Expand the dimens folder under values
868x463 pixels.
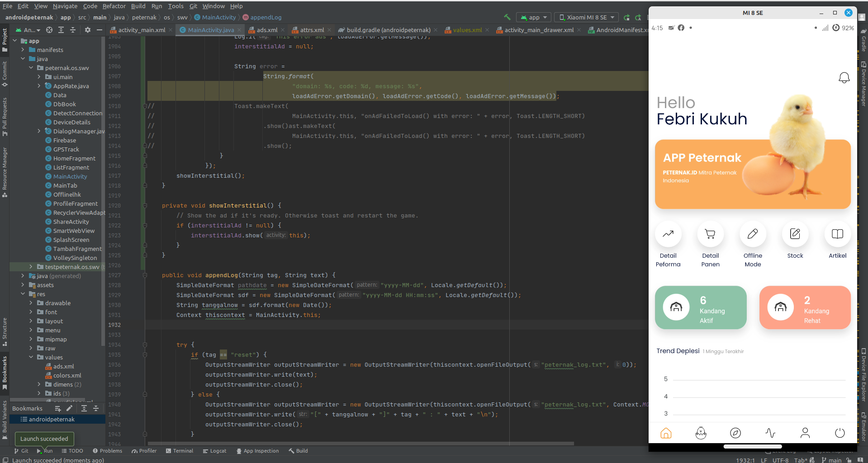coord(39,384)
